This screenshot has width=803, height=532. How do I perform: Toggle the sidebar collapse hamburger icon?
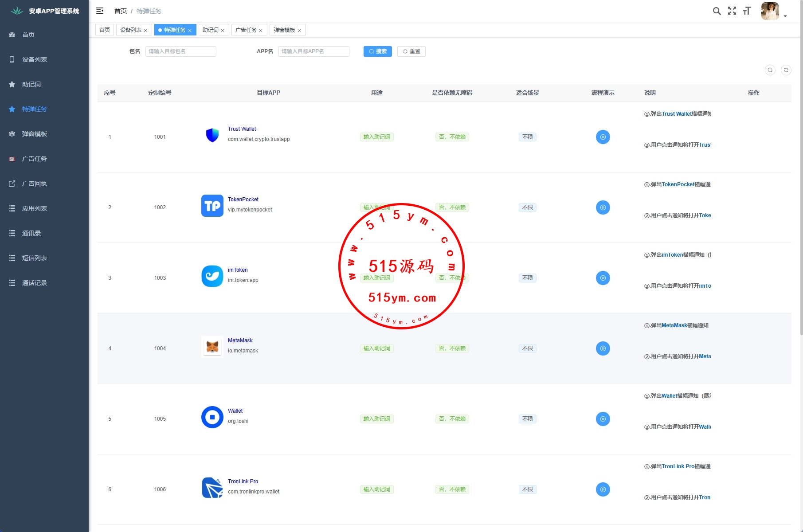(100, 11)
